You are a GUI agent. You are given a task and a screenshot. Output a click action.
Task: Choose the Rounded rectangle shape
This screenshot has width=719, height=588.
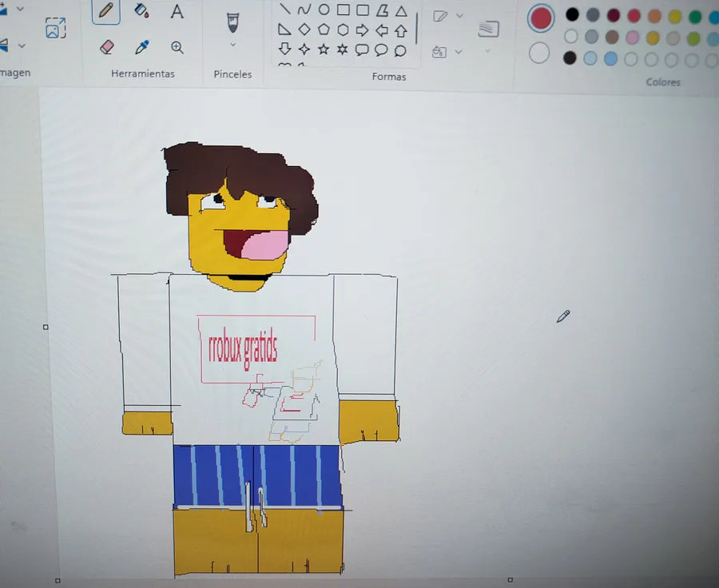pyautogui.click(x=363, y=10)
